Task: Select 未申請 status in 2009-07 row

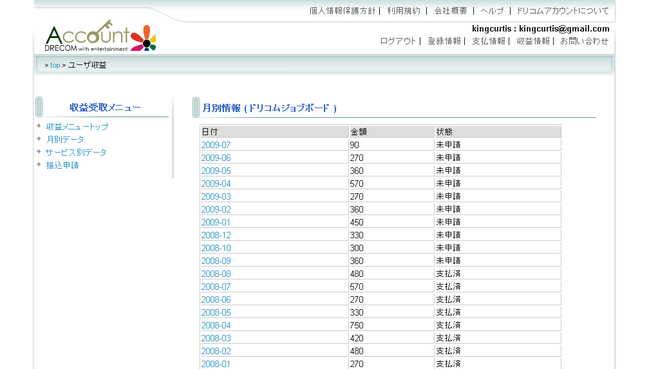Action: [x=448, y=145]
